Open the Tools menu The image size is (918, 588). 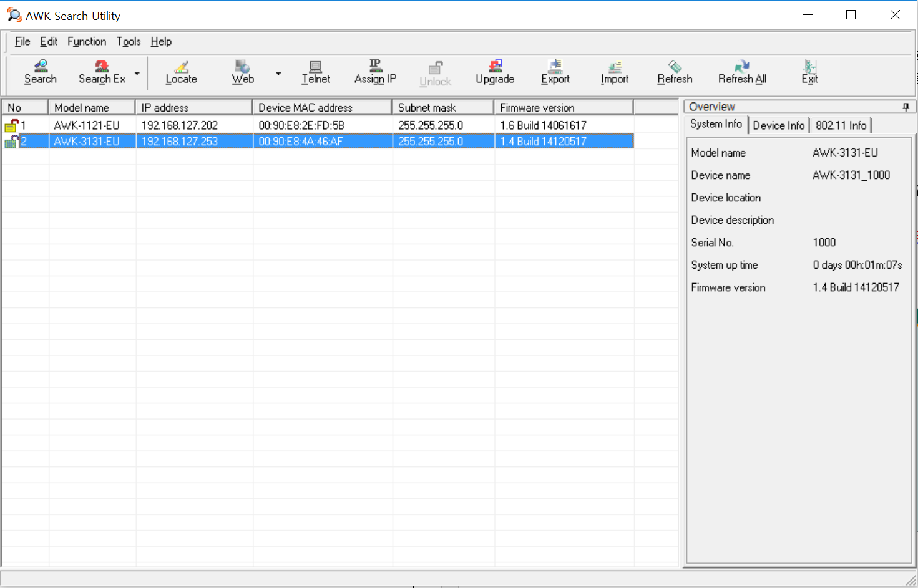[129, 41]
